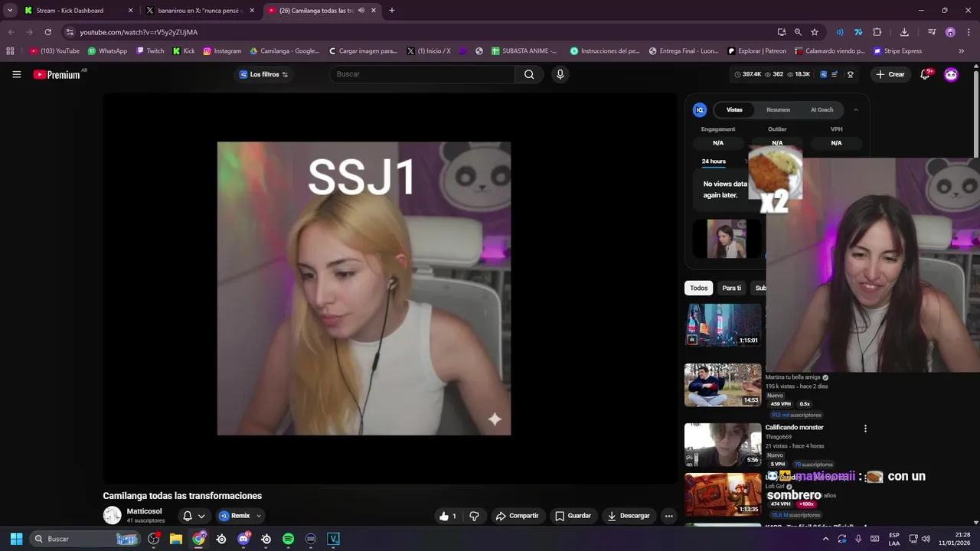Open Chrome extensions puzzle icon
This screenshot has height=551, width=980.
[877, 32]
